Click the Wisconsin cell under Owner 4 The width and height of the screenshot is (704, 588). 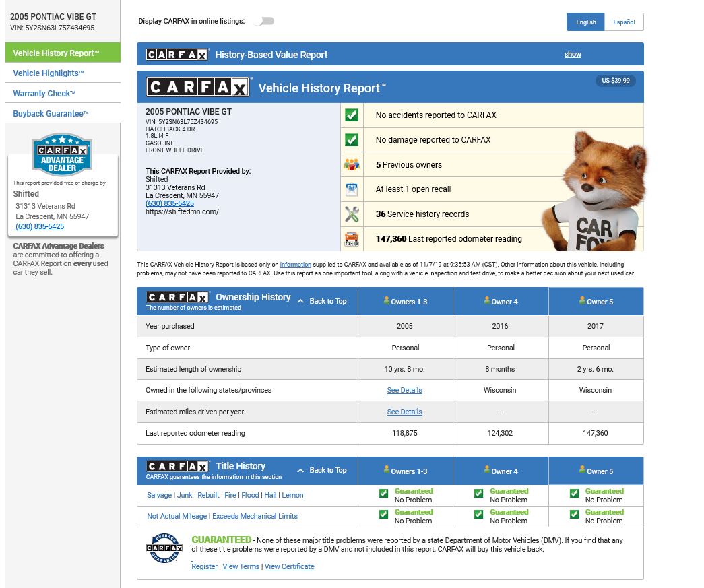tap(500, 390)
